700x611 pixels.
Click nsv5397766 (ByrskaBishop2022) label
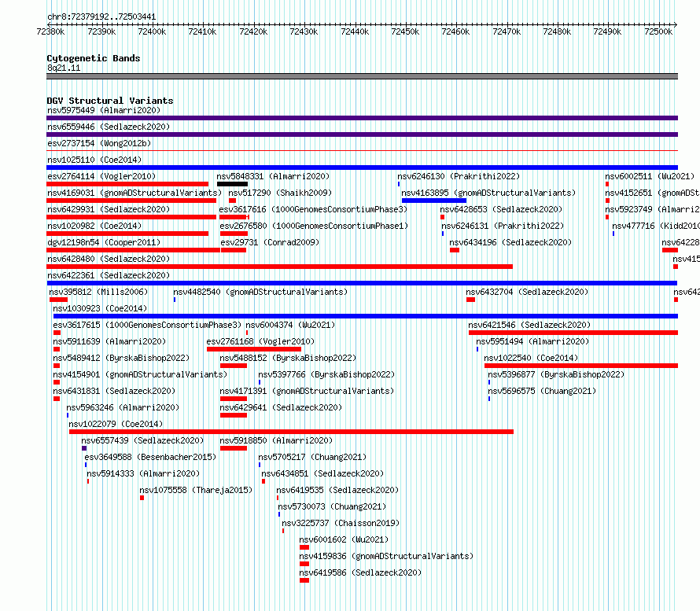tap(326, 374)
